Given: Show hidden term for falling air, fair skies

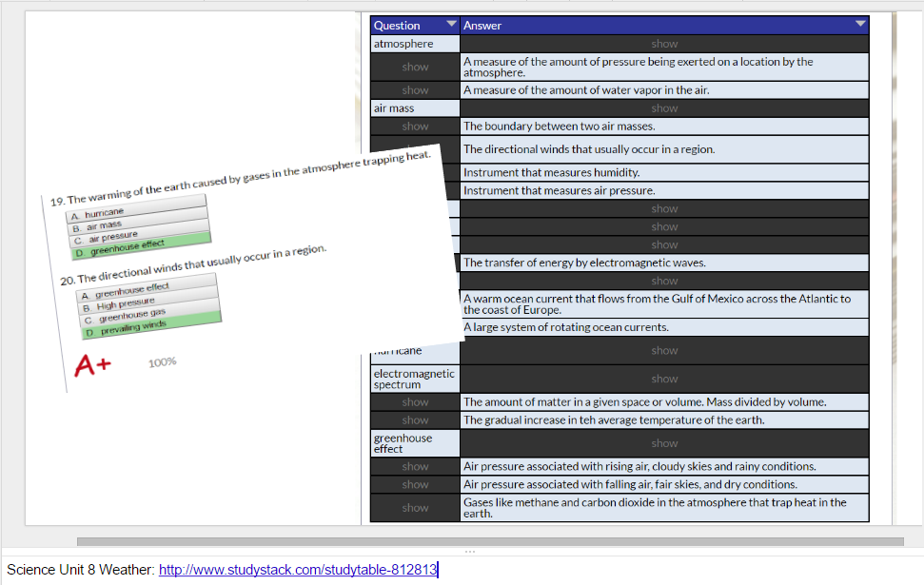Looking at the screenshot, I should (x=415, y=484).
